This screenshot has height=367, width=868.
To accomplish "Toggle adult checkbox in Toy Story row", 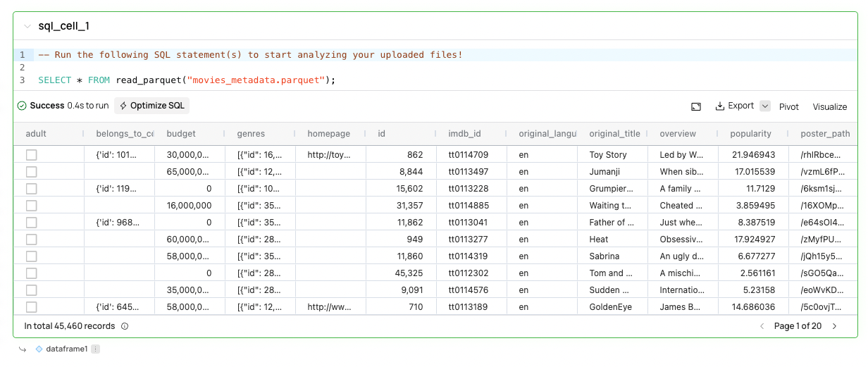I will [x=31, y=155].
